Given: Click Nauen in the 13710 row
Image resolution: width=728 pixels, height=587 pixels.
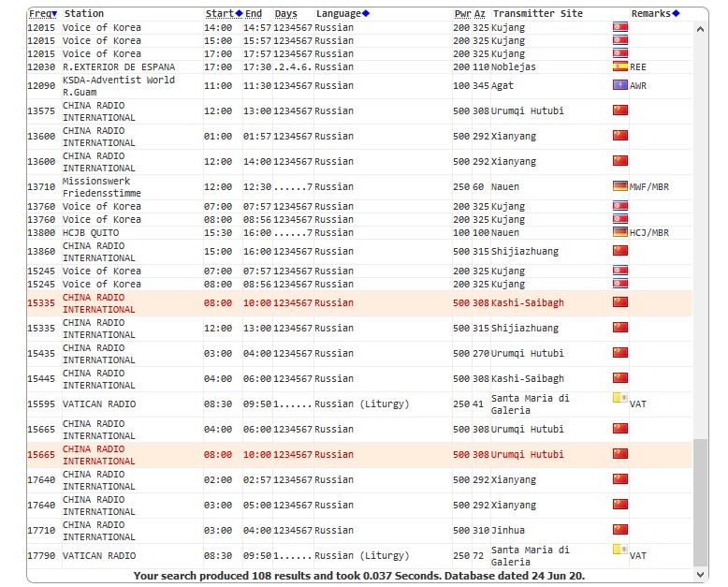Looking at the screenshot, I should pos(505,187).
